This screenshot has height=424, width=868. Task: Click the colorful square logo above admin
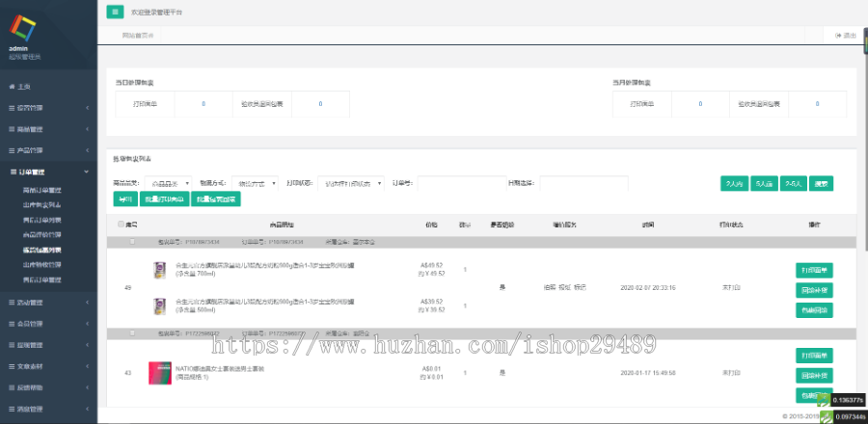click(x=23, y=28)
